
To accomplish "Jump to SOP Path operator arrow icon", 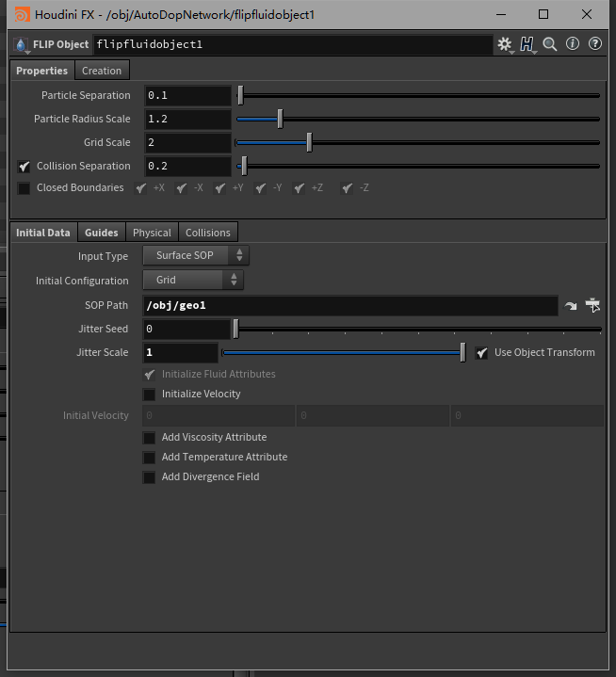I will point(571,306).
